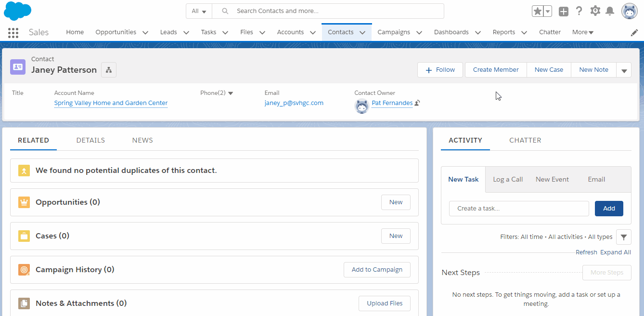Open the search scope All dropdown
This screenshot has width=644, height=316.
click(x=199, y=11)
